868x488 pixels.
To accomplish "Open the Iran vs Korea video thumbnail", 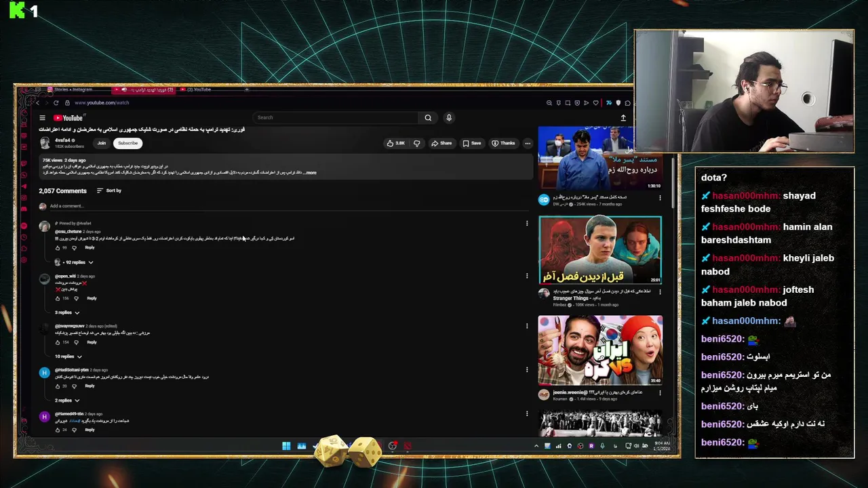I will click(x=600, y=350).
